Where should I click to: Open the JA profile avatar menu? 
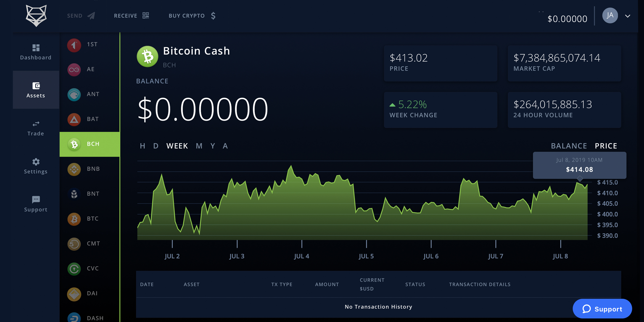tap(610, 15)
